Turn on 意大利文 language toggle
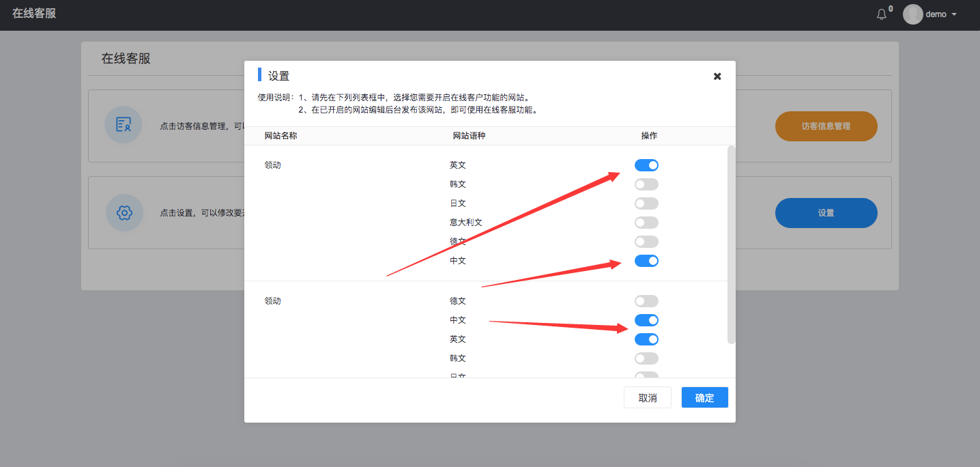Screen dimensions: 980x467 646,223
